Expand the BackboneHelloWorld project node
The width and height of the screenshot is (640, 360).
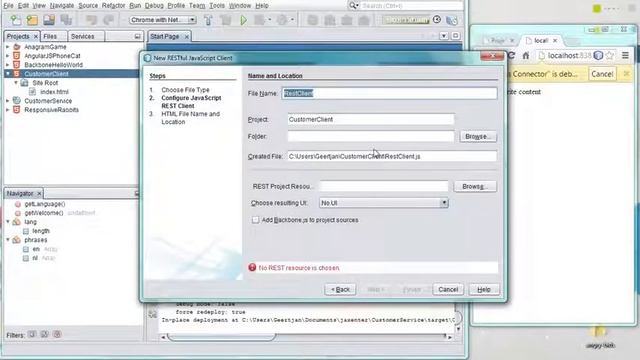pos(7,65)
